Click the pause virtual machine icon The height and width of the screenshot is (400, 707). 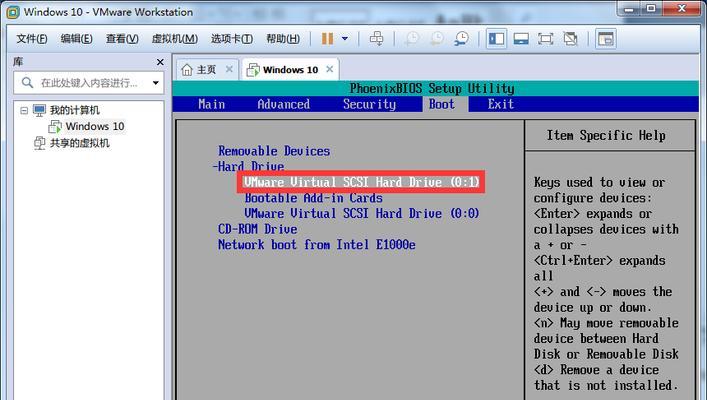tap(327, 39)
